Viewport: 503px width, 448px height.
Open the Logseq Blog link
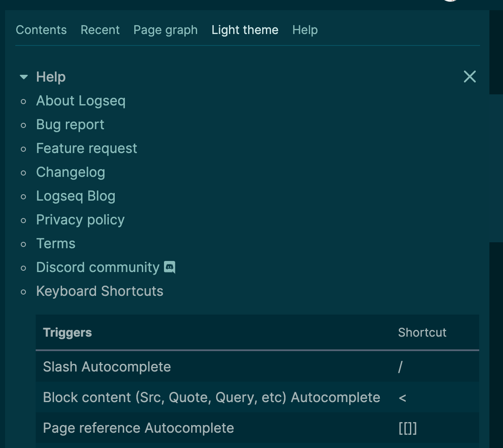(76, 196)
